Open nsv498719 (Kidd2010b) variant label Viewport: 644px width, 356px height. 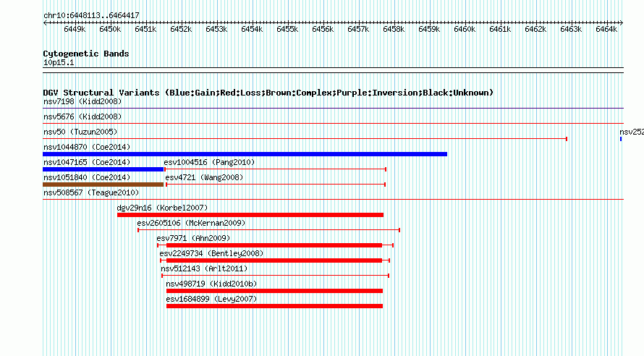(211, 284)
